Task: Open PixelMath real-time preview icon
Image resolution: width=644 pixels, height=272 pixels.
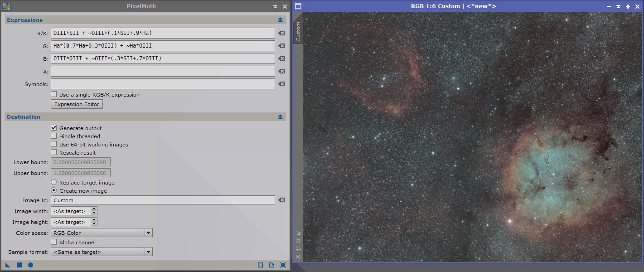Action: click(x=260, y=265)
